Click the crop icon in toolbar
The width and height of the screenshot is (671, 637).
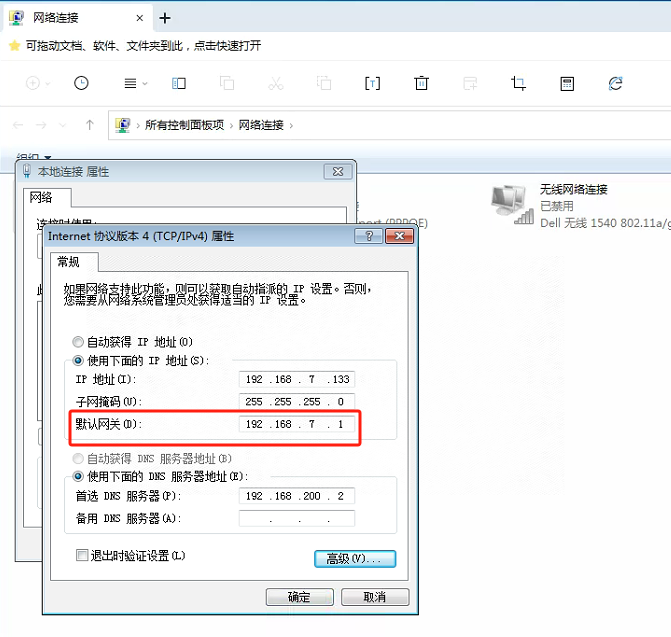[x=518, y=84]
